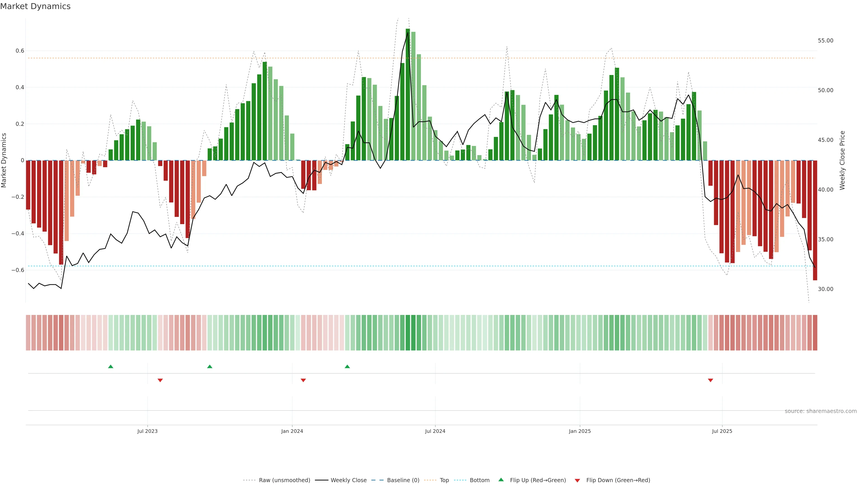The width and height of the screenshot is (868, 488).
Task: Click the leftmost green Flip Up triangle marker
Action: 111,366
